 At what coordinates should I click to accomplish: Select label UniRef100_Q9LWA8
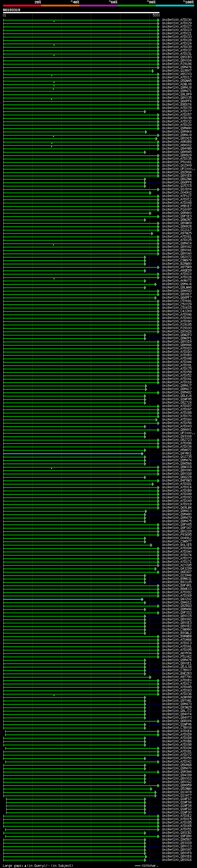click(177, 287)
